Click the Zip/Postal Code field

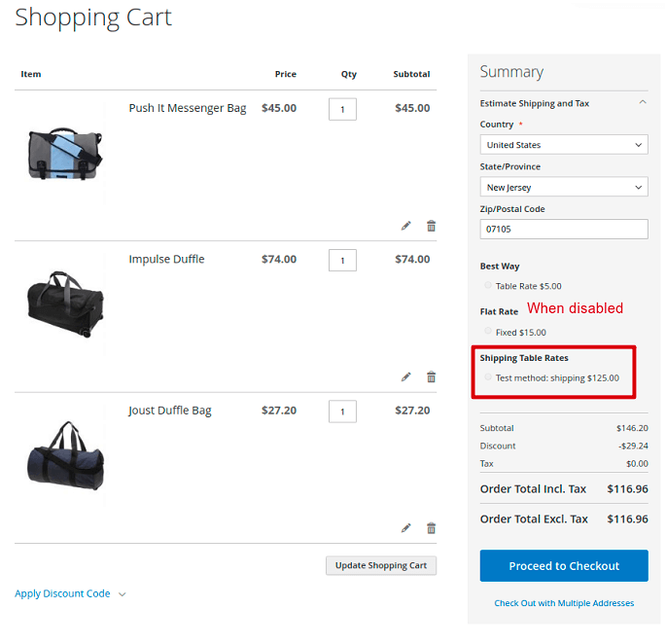tap(563, 229)
